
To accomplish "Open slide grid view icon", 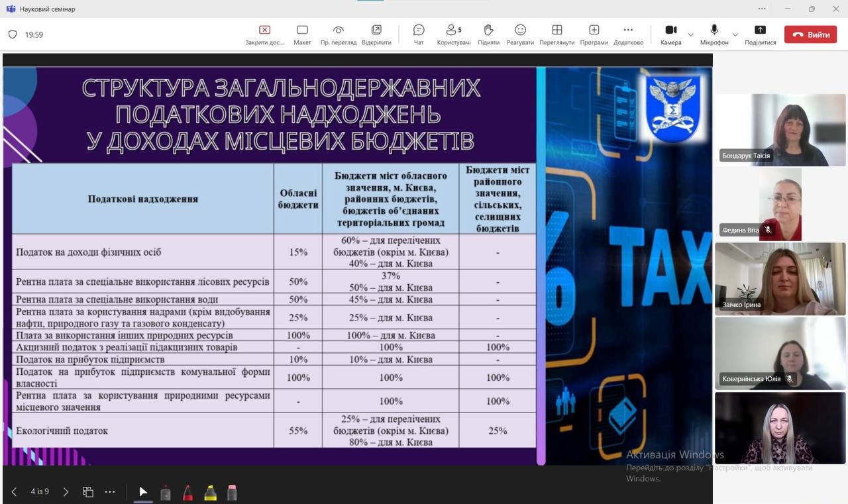I will 87,492.
